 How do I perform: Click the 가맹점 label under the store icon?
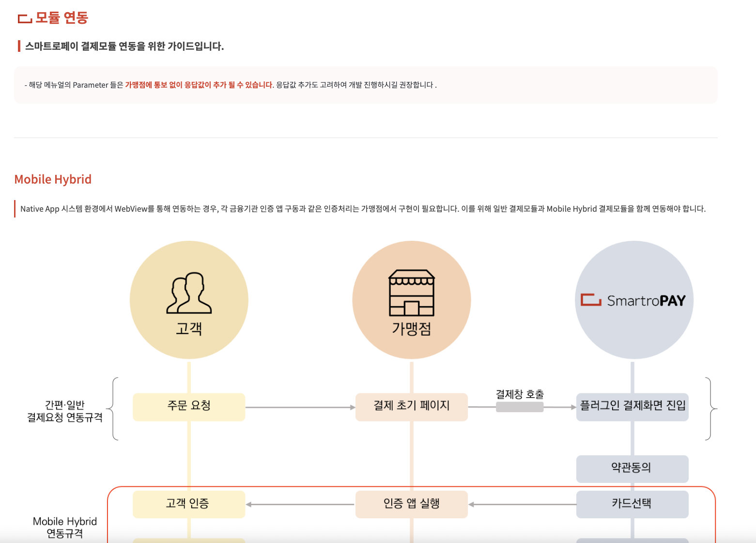coord(412,328)
